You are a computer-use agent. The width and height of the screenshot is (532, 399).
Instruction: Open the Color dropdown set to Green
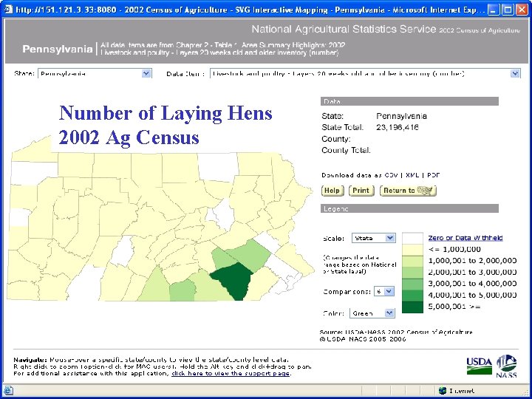click(372, 313)
